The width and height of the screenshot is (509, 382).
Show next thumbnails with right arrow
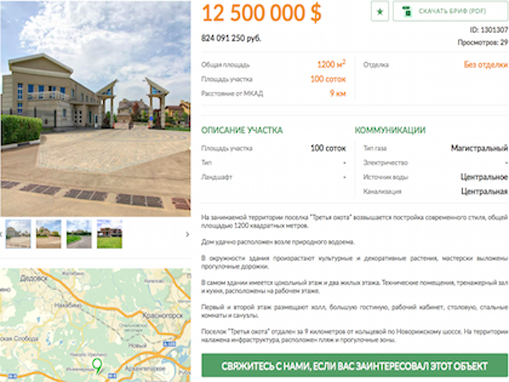[x=187, y=234]
